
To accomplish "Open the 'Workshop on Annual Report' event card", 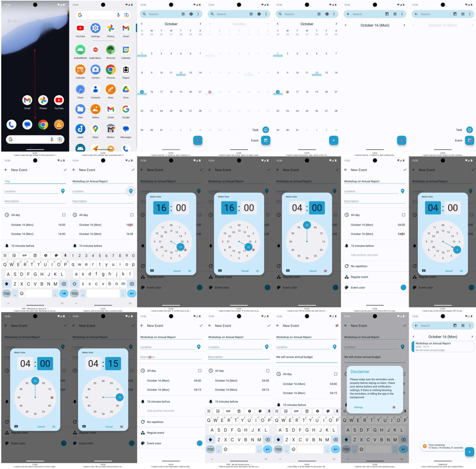I will [442, 347].
